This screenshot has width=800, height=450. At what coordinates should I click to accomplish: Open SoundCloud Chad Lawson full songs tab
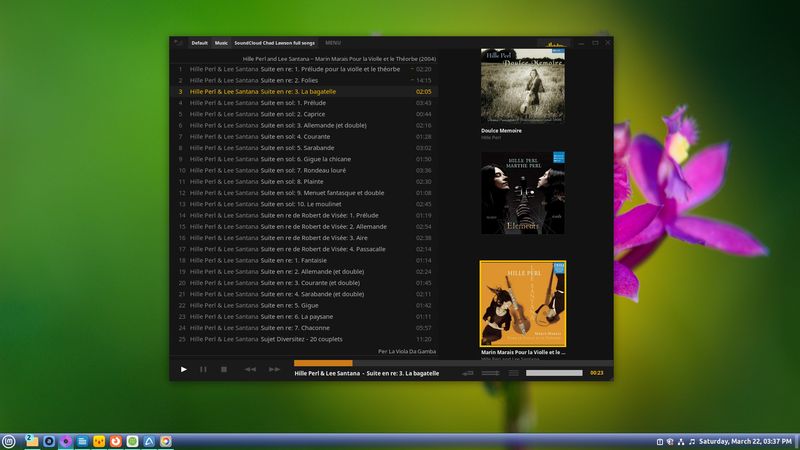click(x=274, y=43)
